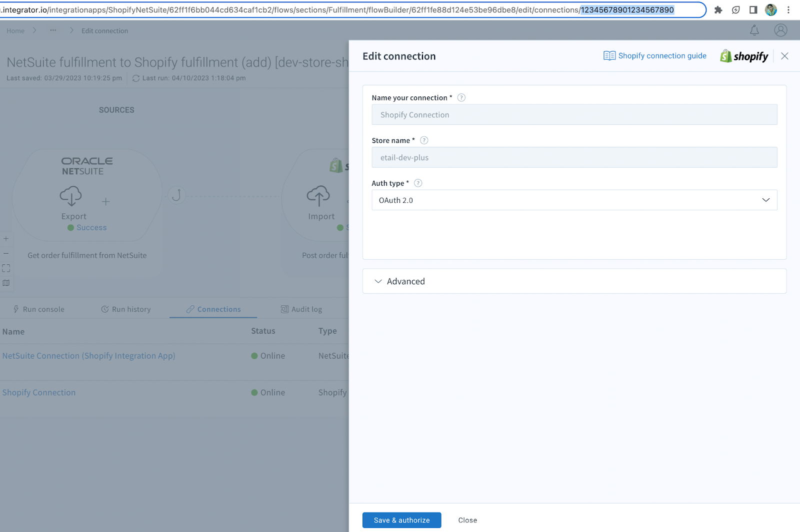This screenshot has height=532, width=800.
Task: Click the Shopify logo in panel header
Action: (744, 56)
